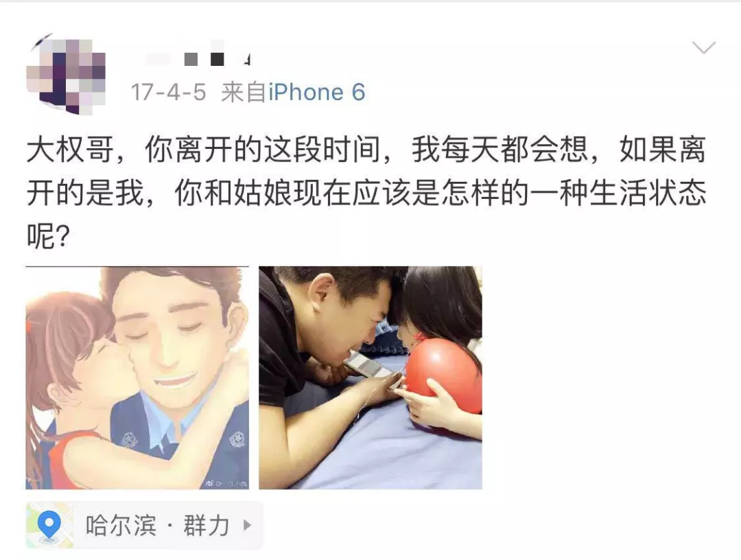Click the 来自 label before iPhone 6
This screenshot has width=741, height=560.
[x=244, y=92]
